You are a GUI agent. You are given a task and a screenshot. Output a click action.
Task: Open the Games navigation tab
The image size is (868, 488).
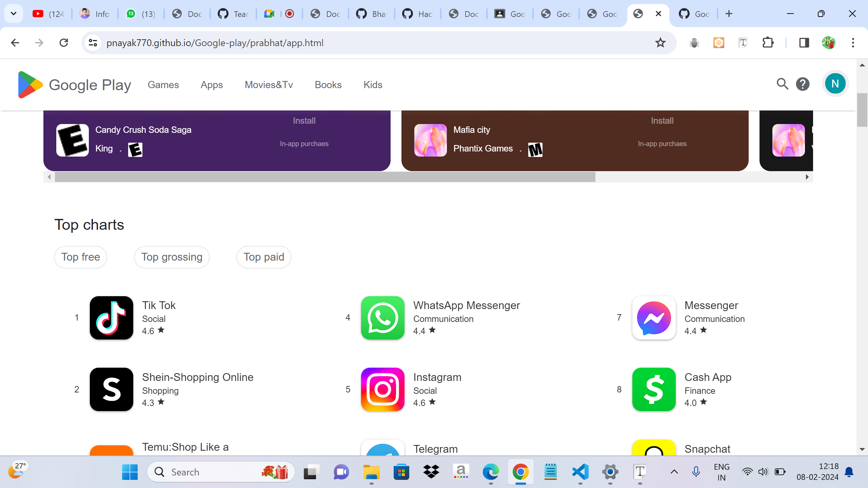(x=163, y=85)
